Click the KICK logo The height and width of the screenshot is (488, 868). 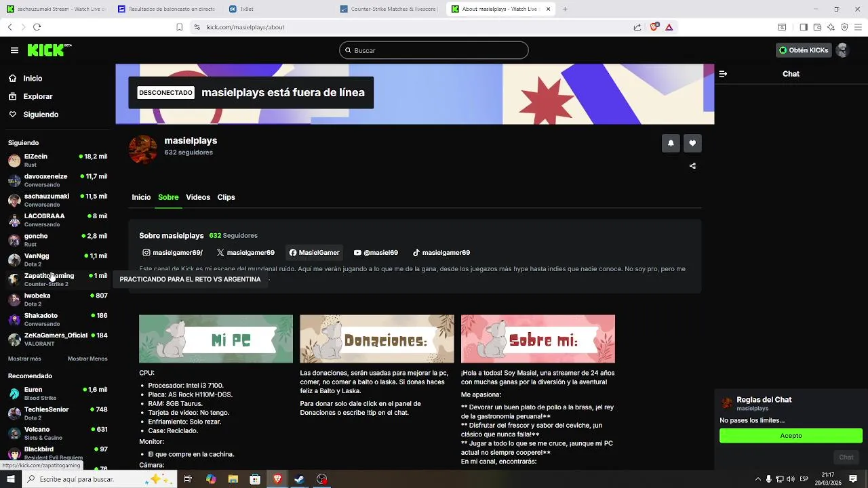coord(49,50)
